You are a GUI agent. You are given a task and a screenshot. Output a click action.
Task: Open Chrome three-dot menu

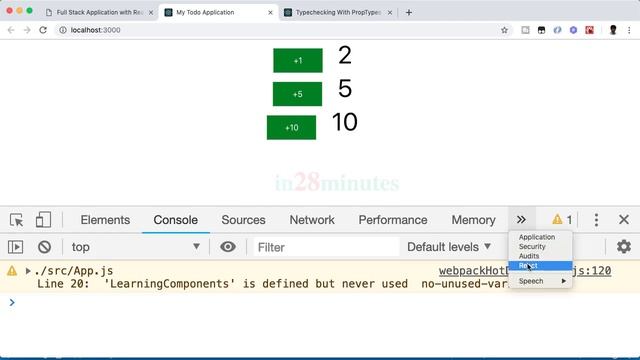pyautogui.click(x=629, y=30)
